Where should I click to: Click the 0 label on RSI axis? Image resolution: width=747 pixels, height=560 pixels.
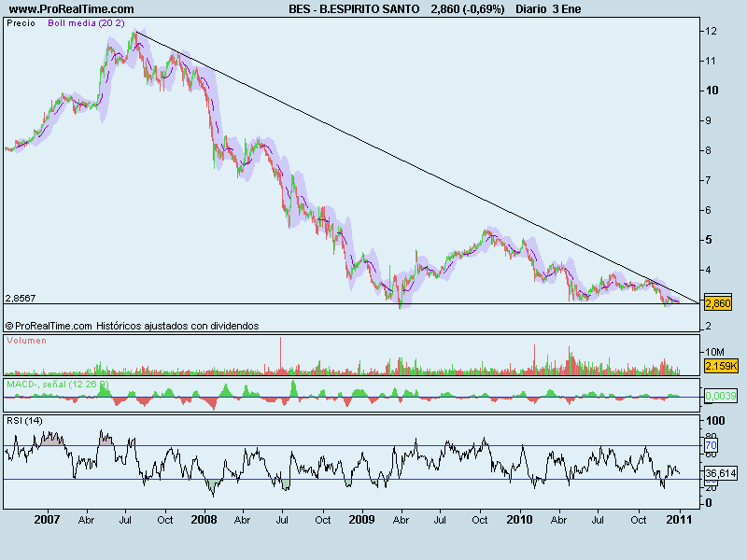coord(709,503)
